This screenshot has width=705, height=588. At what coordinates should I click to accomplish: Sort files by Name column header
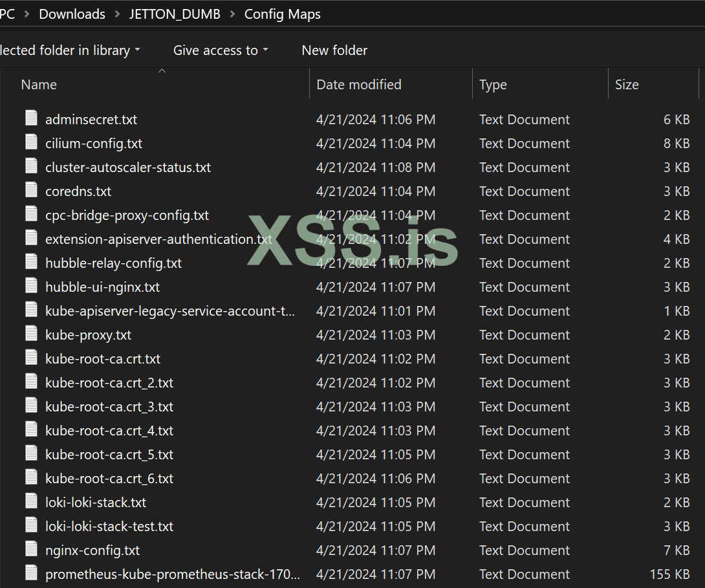click(39, 85)
